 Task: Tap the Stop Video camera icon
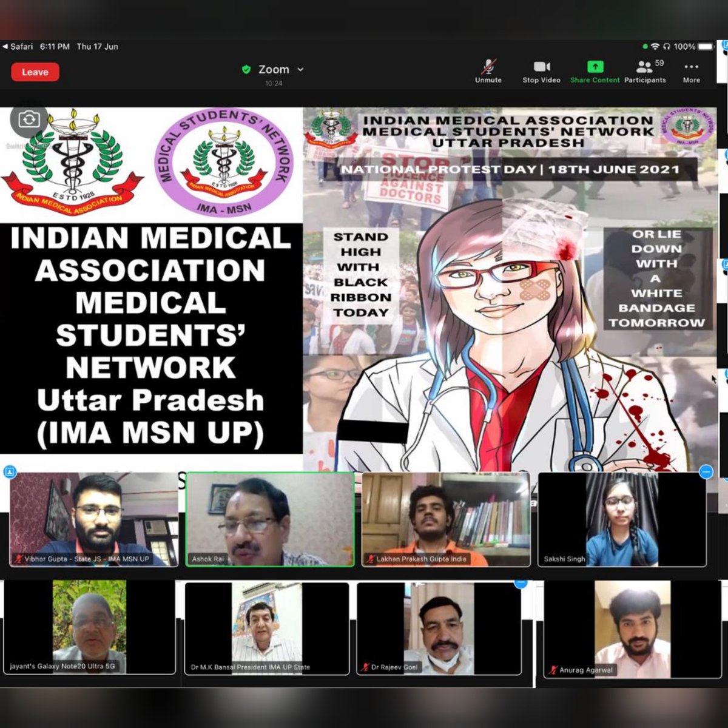(x=541, y=67)
